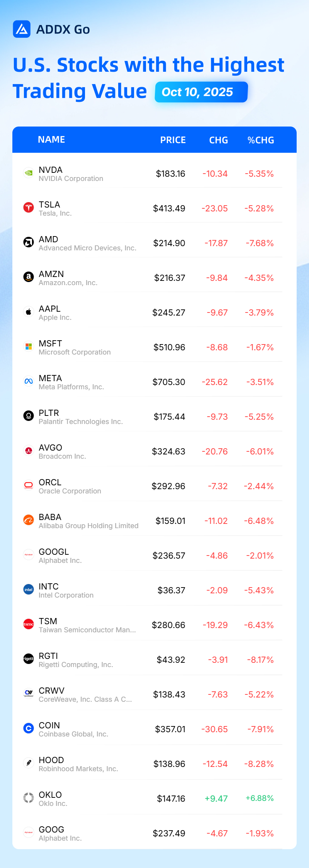Click the NVIDIA logo icon
The width and height of the screenshot is (309, 868).
pyautogui.click(x=29, y=173)
